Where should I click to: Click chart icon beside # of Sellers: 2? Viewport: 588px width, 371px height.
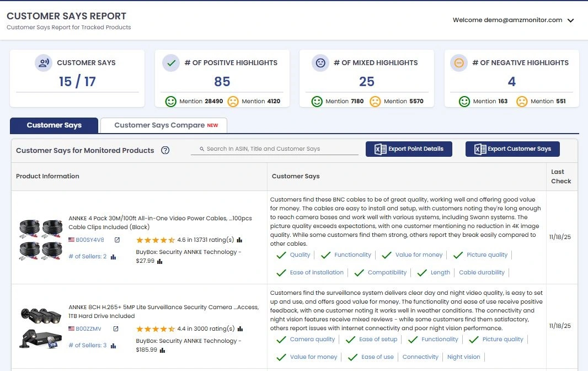tap(113, 257)
